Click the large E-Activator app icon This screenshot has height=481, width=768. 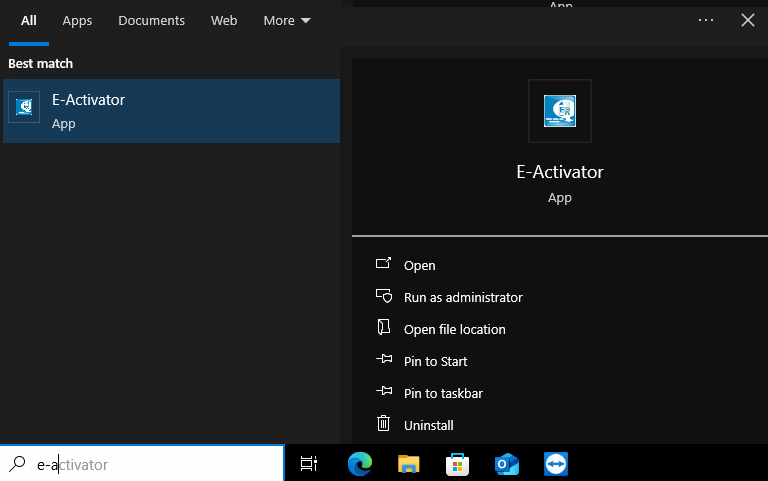pos(559,111)
